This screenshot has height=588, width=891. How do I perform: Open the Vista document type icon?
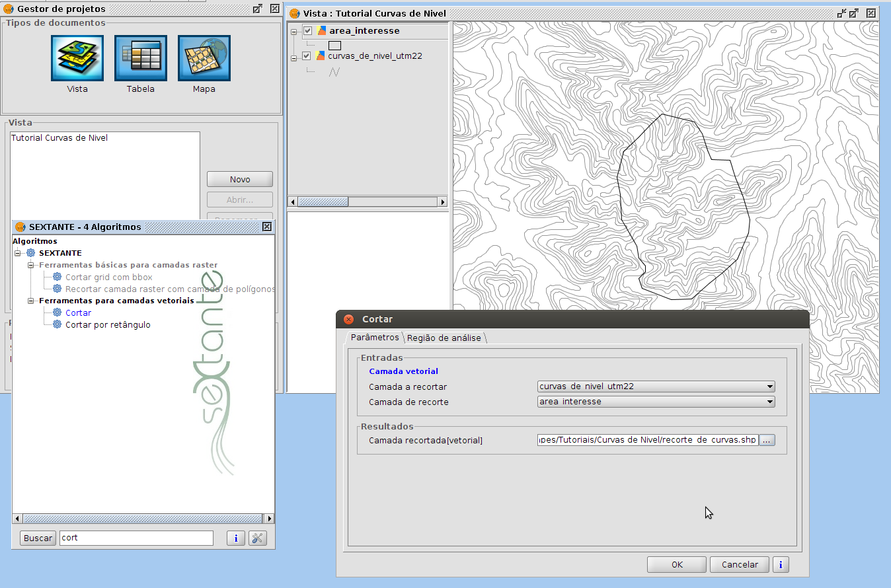(77, 58)
